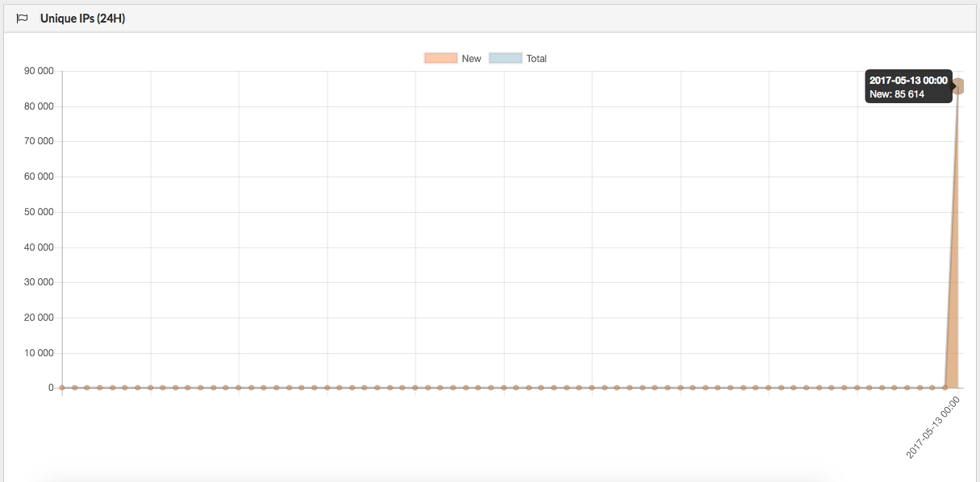Screen dimensions: 980x482
Task: Click the 60 000 y-axis label
Action: tap(39, 177)
